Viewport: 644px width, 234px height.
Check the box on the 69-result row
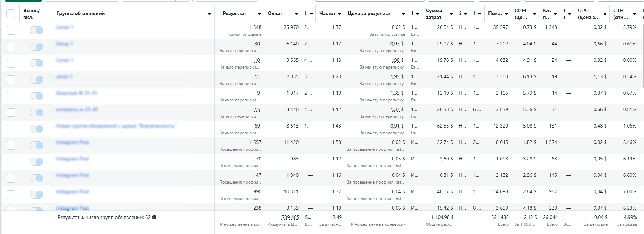coord(11,129)
